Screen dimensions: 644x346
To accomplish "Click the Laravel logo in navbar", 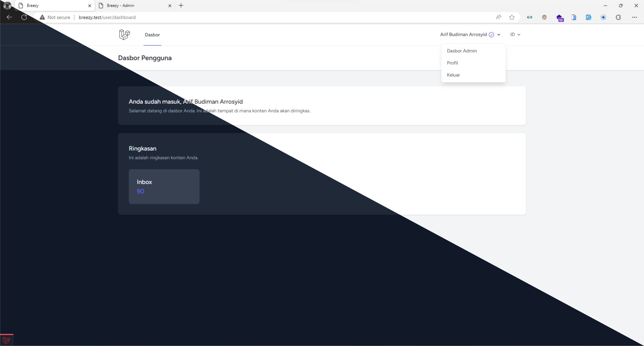I will (x=124, y=34).
